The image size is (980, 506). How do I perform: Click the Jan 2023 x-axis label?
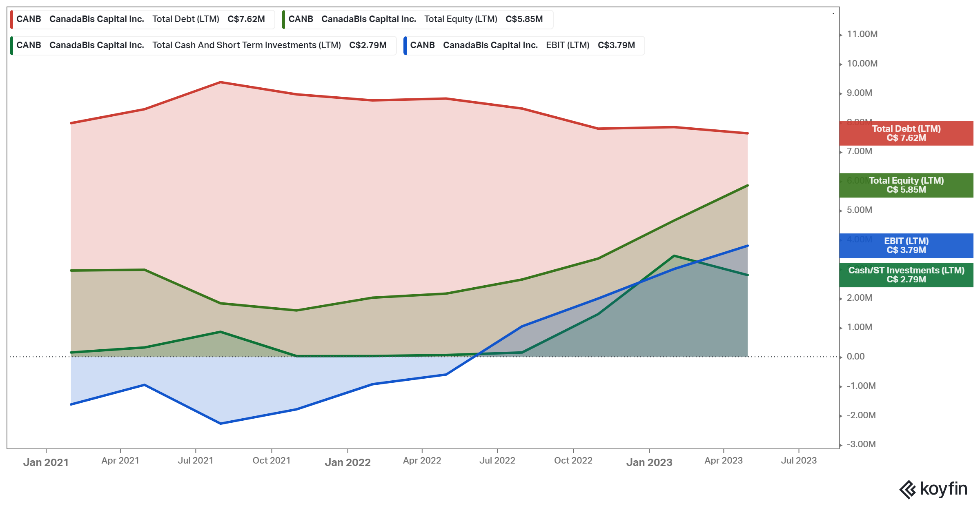pos(649,462)
